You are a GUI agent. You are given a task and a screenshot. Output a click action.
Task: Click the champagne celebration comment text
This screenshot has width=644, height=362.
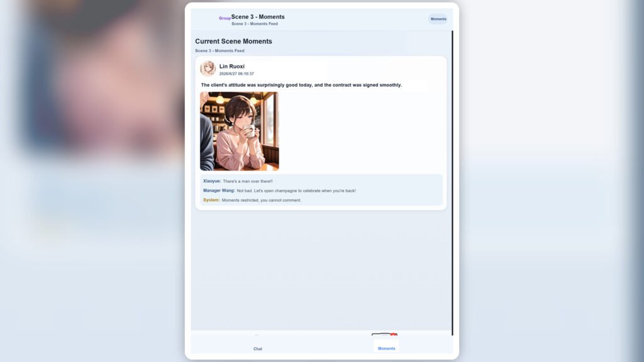pos(296,191)
